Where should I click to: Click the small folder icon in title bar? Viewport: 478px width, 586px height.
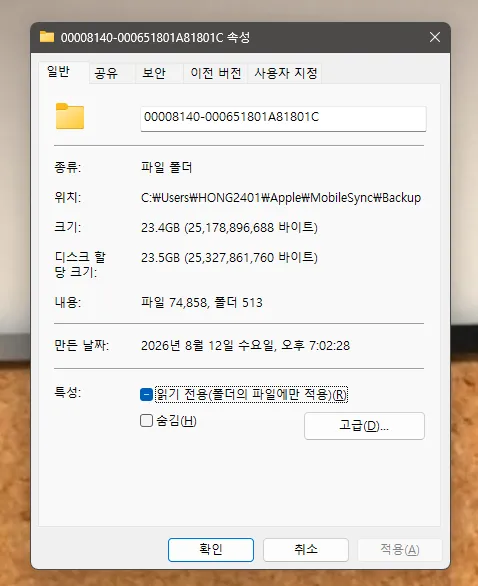47,37
